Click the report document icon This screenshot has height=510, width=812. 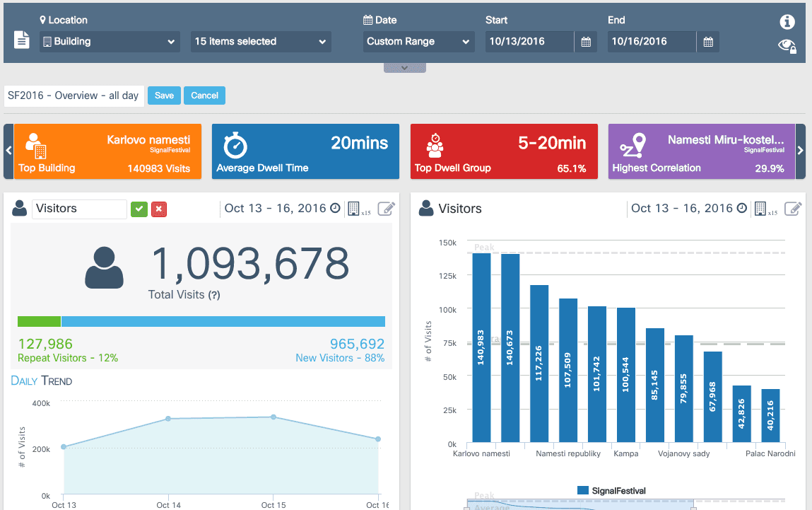[22, 40]
